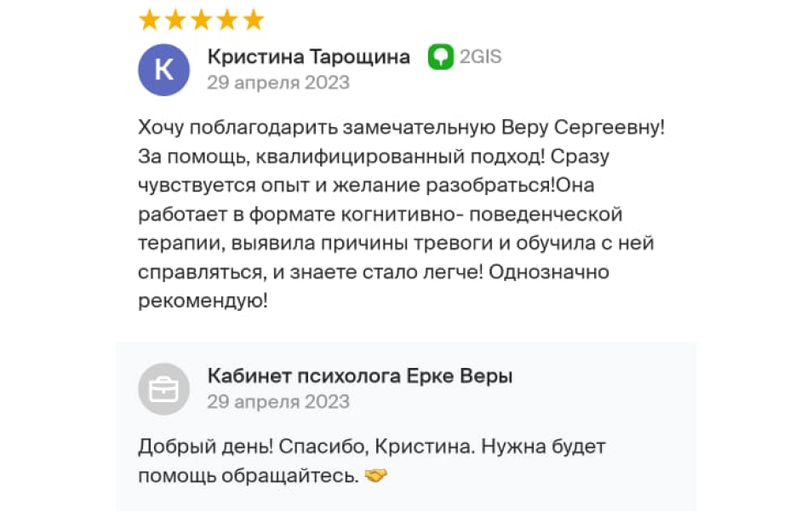Click the business reply date stamp

(x=278, y=402)
